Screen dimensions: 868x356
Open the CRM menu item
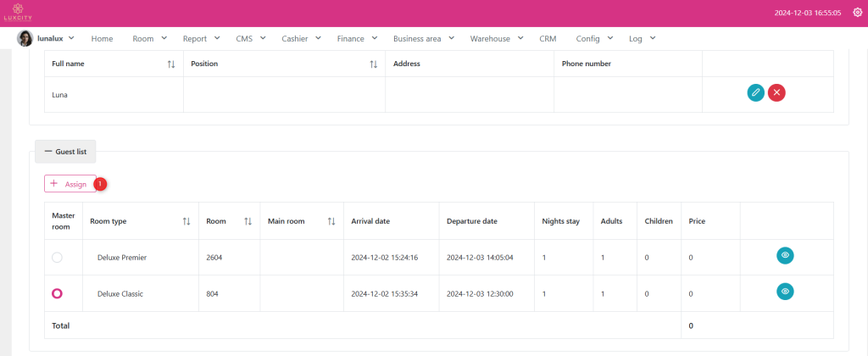tap(547, 38)
